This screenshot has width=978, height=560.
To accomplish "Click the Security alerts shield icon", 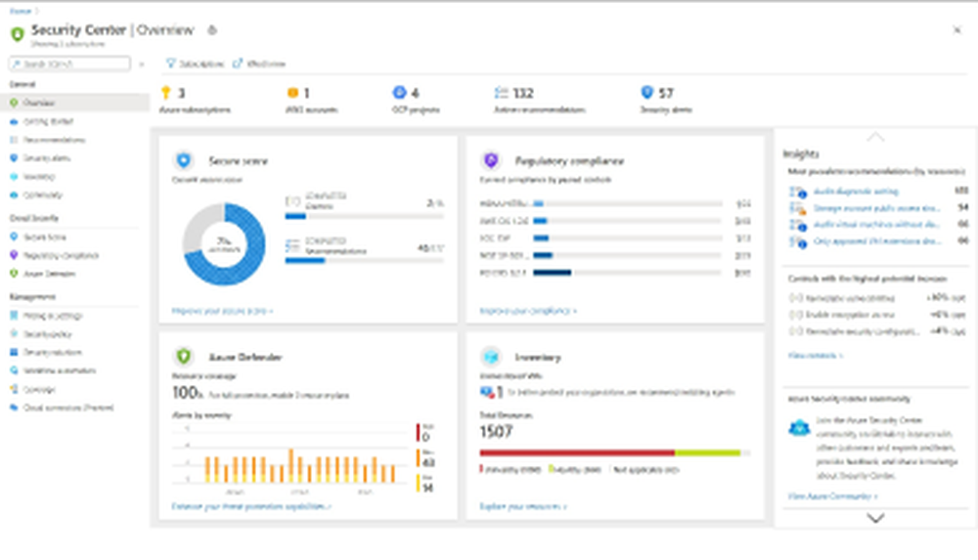I will (x=646, y=92).
